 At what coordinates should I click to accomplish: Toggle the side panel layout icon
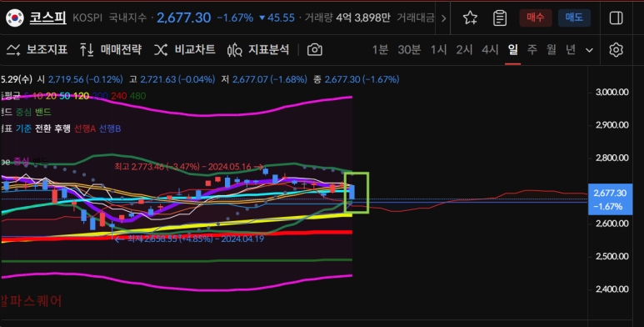point(616,18)
